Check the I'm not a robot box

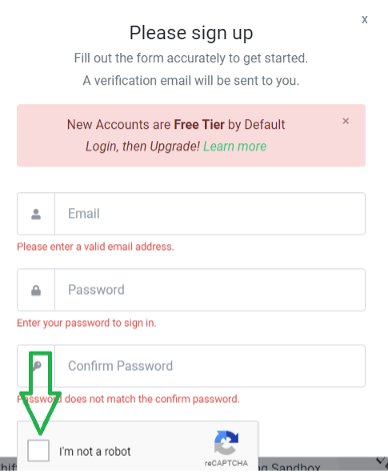38,451
